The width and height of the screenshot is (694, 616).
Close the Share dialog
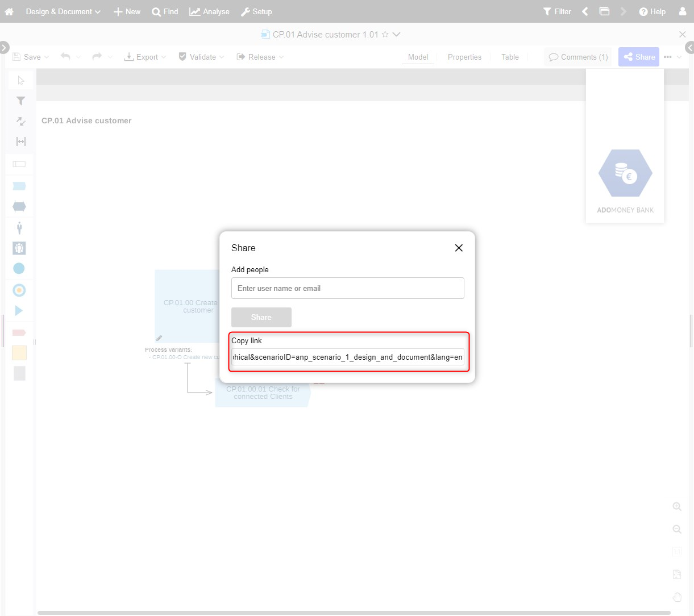tap(459, 248)
